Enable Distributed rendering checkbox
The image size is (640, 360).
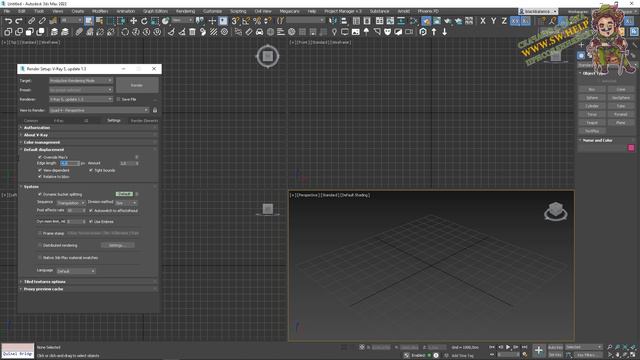[x=40, y=246]
